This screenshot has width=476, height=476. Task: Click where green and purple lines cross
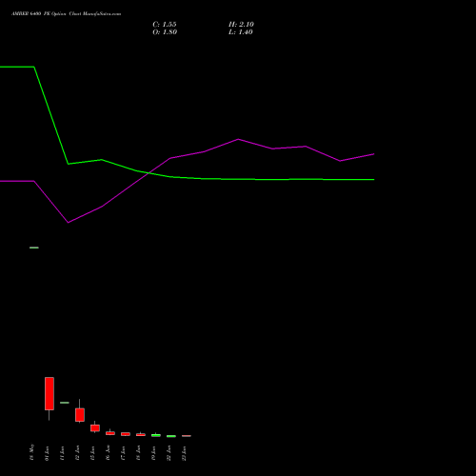pos(149,173)
